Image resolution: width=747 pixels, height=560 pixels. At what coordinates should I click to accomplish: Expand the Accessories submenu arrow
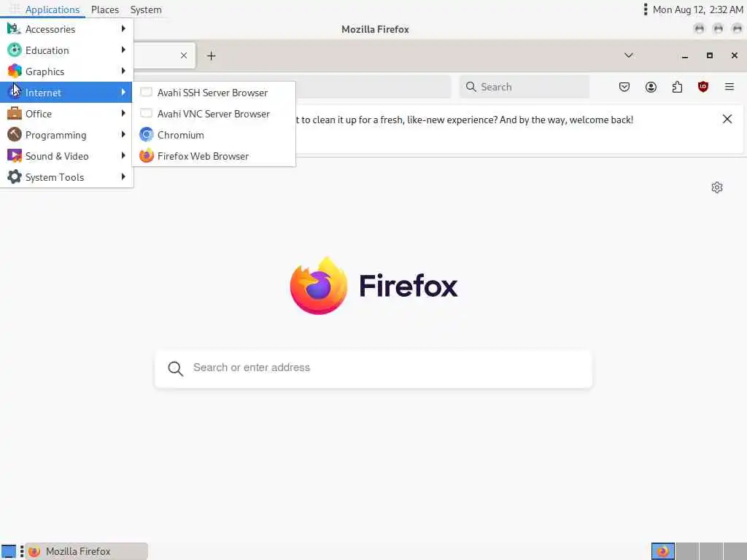tap(123, 28)
